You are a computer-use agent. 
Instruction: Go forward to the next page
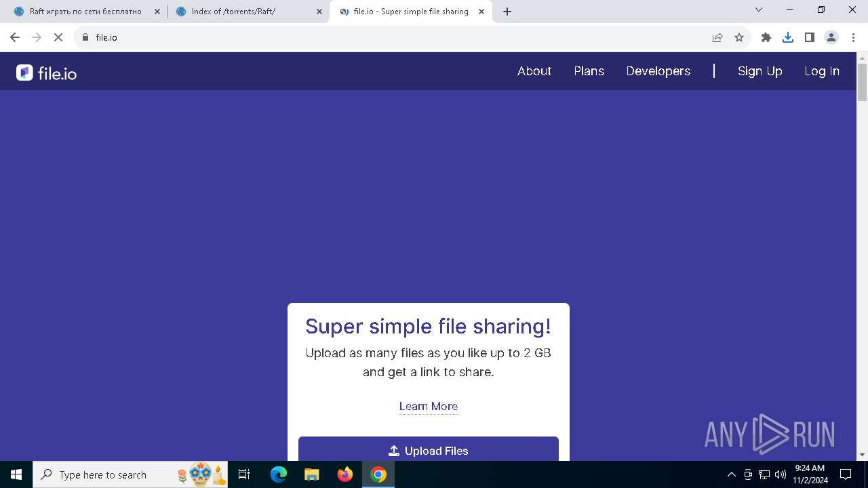pos(37,37)
